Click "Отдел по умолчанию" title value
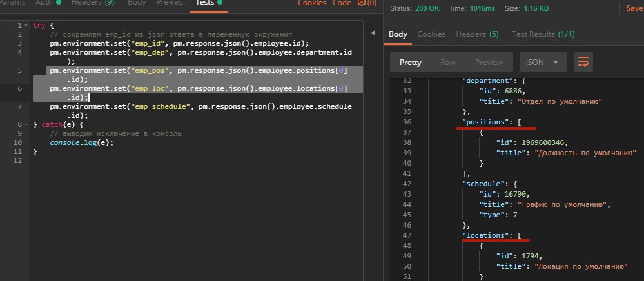 [x=560, y=101]
